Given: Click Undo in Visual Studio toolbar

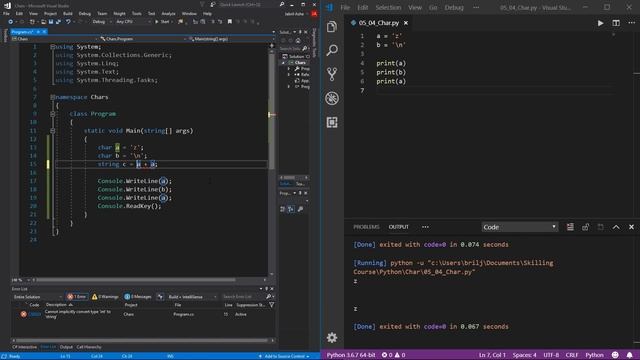Looking at the screenshot, I should pos(68,22).
